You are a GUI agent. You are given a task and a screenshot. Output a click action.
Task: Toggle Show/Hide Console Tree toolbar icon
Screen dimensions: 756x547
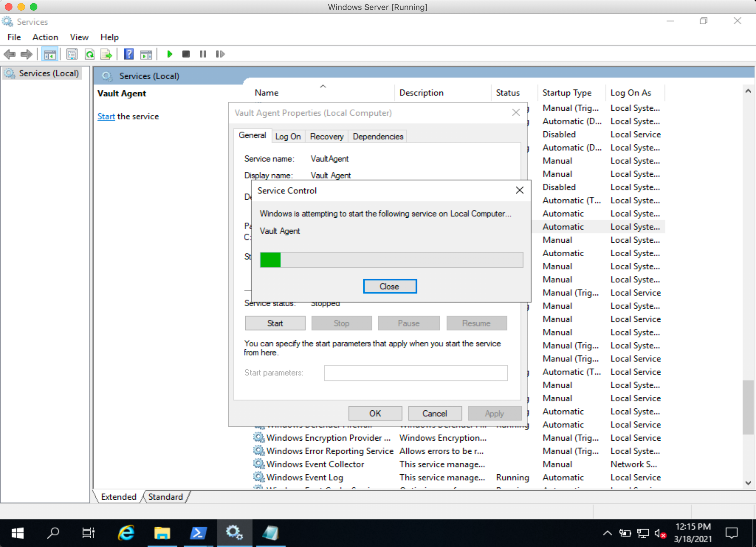[x=50, y=54]
